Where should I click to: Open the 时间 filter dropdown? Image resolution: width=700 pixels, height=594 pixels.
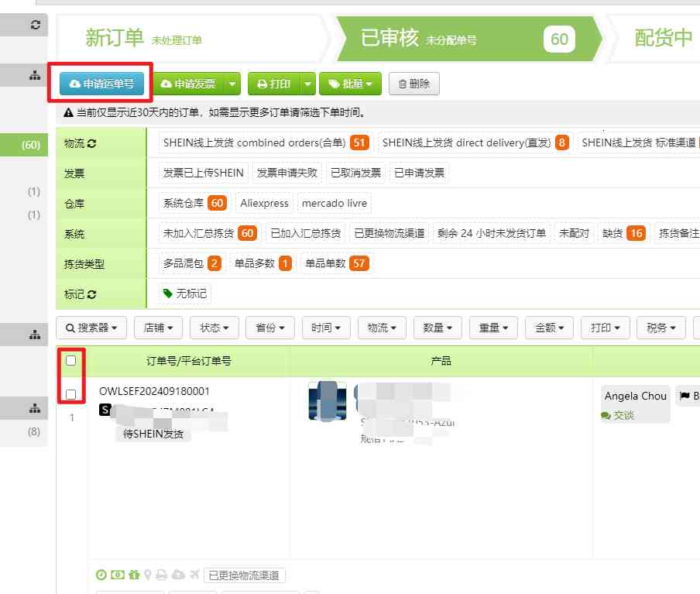[326, 327]
